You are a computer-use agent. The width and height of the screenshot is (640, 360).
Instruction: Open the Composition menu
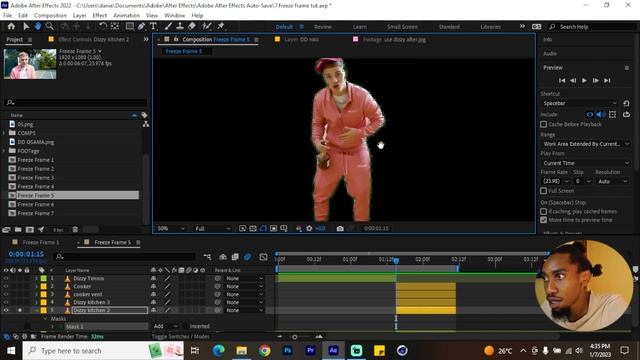click(x=50, y=16)
